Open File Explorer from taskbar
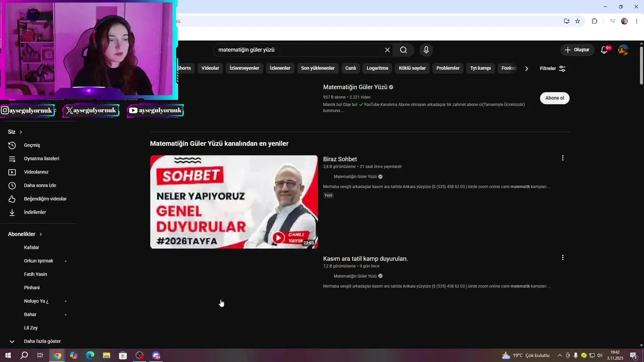 click(x=107, y=355)
